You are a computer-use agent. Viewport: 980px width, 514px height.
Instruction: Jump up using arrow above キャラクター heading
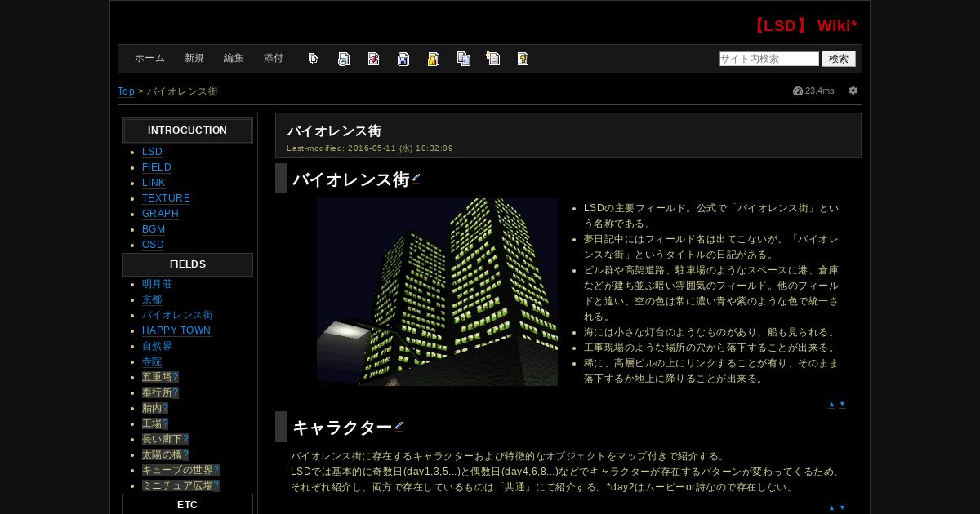831,405
